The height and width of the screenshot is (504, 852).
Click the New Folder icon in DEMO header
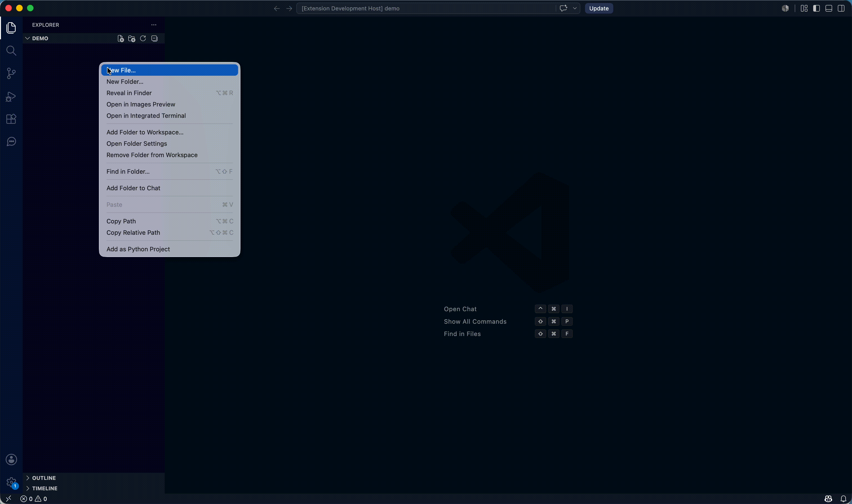pyautogui.click(x=132, y=38)
